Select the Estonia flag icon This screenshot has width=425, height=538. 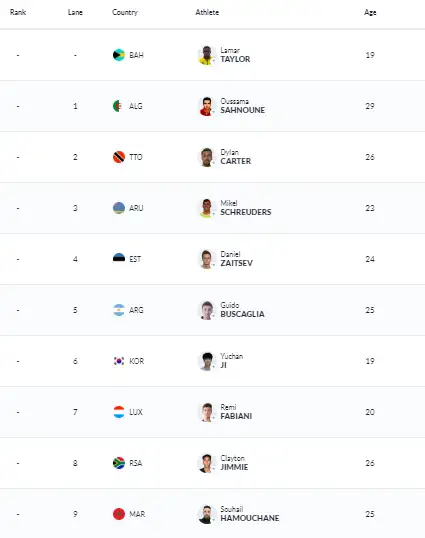(x=119, y=259)
